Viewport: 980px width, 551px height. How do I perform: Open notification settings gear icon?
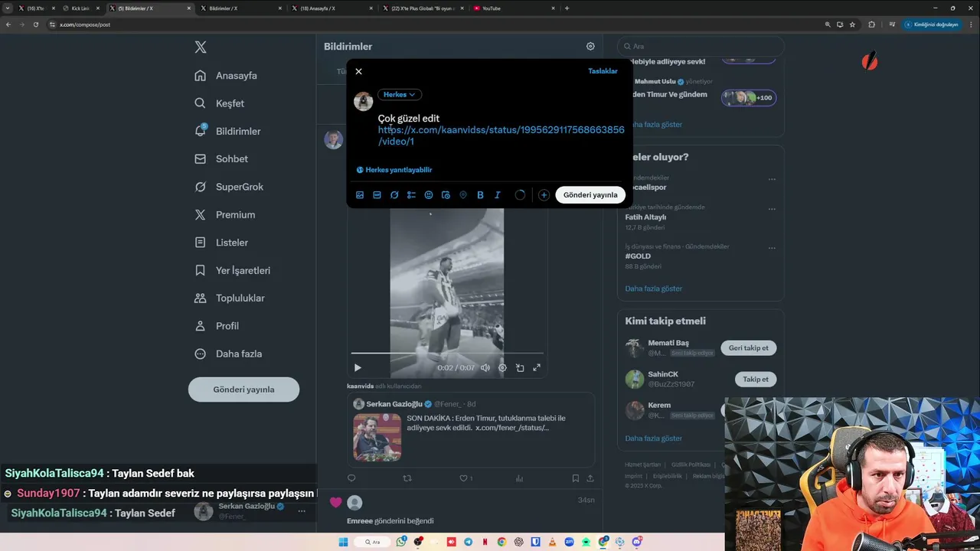[x=590, y=47]
